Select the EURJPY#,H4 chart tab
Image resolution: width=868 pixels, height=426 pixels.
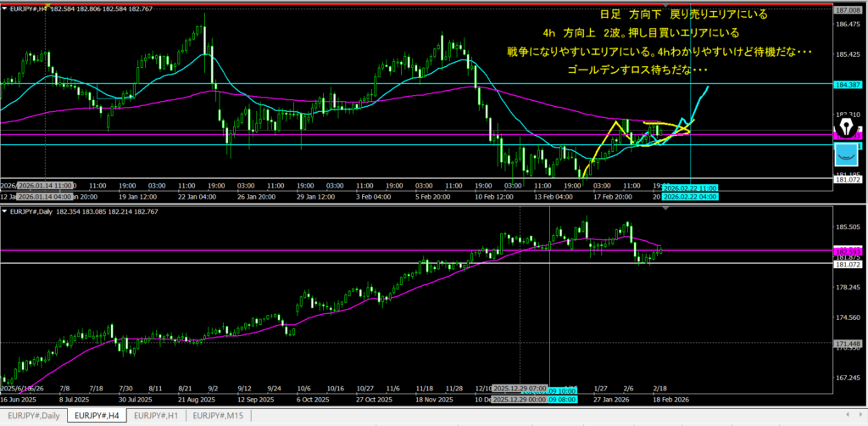tap(97, 417)
